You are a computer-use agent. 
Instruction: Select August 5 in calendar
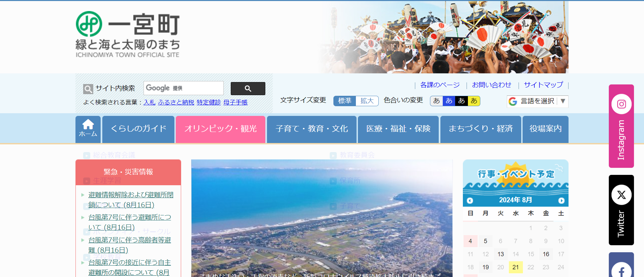coord(485,241)
